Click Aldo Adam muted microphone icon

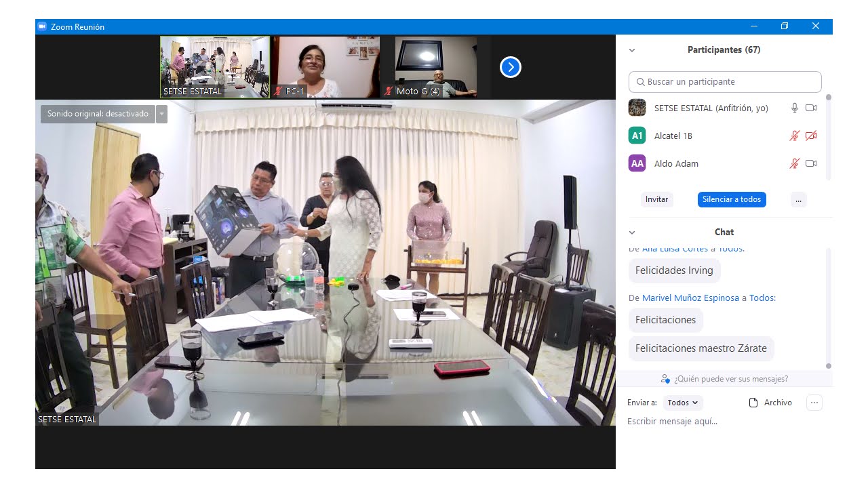pyautogui.click(x=795, y=163)
